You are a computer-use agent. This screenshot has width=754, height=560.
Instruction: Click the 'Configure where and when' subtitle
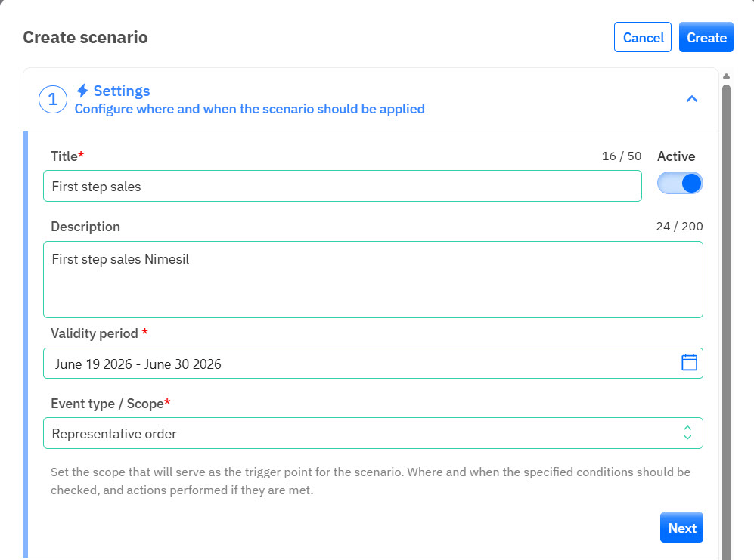point(250,109)
